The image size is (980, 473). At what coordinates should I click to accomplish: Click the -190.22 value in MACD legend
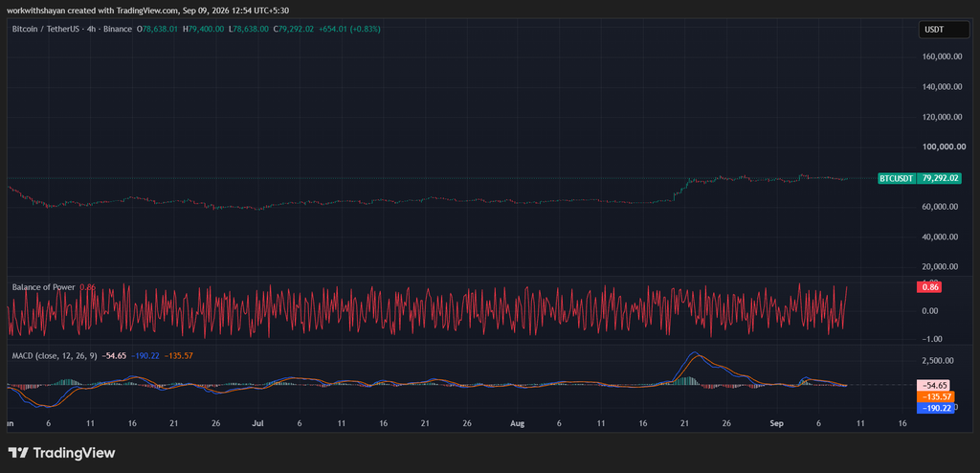145,356
